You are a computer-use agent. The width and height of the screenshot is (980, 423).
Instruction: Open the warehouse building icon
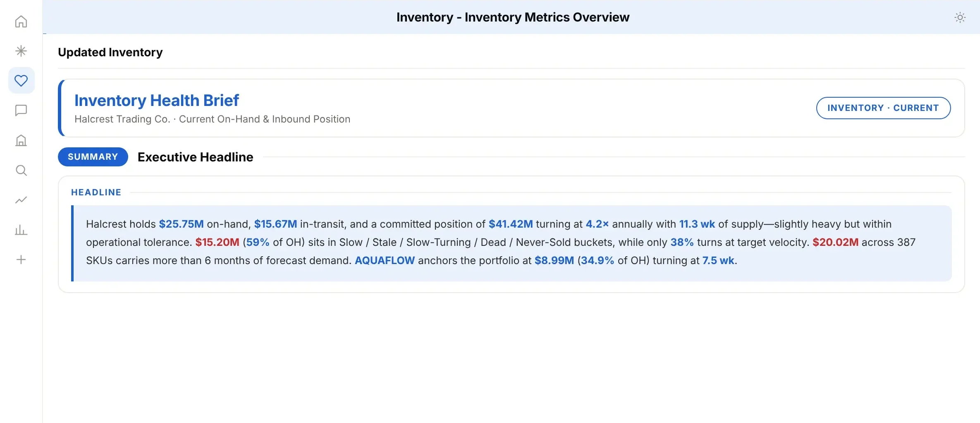point(21,140)
